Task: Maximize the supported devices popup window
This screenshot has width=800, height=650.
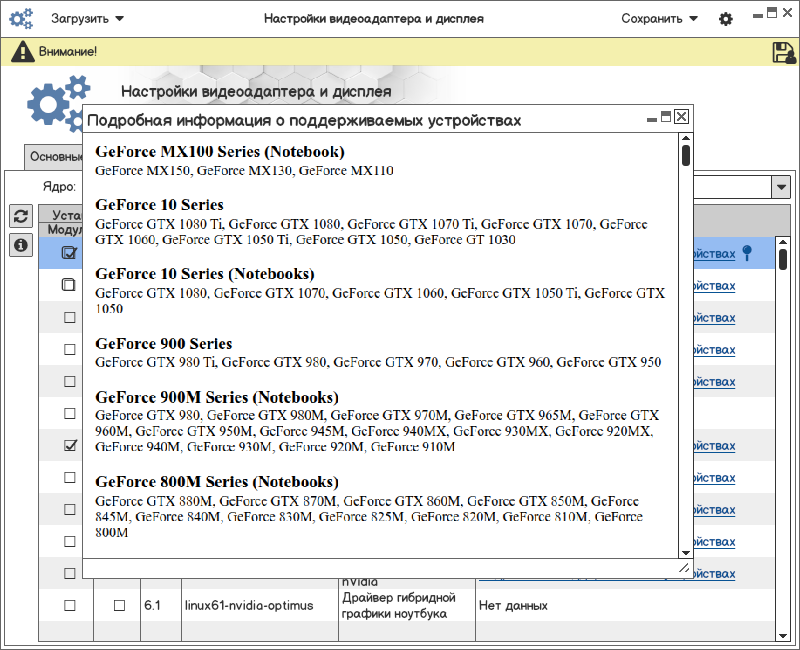Action: (x=665, y=118)
